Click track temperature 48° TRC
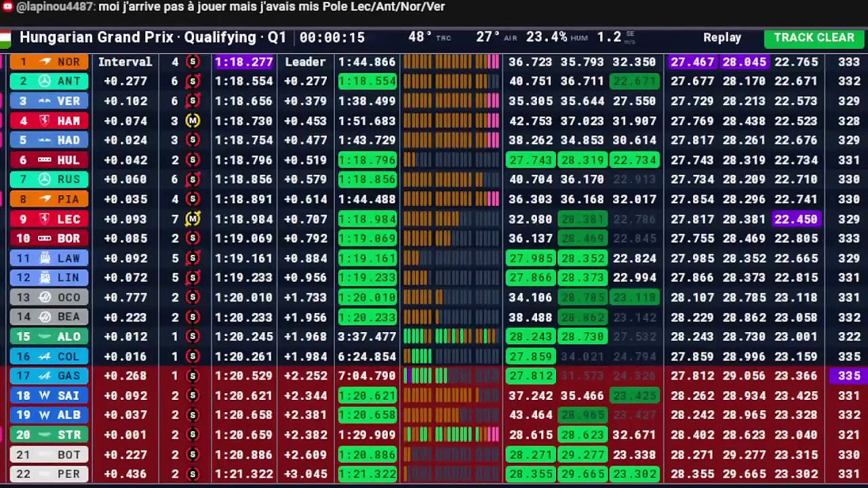Viewport: 868px width, 488px height. 429,38
